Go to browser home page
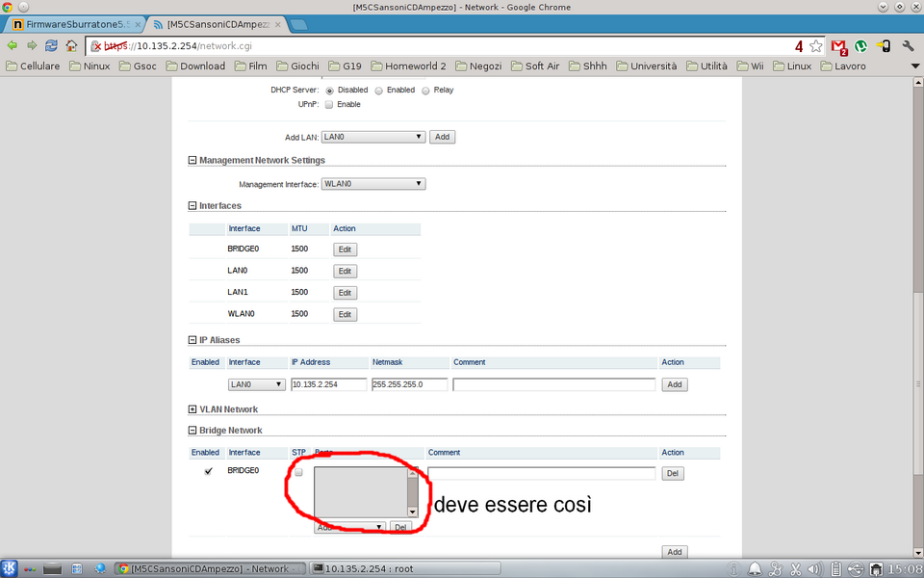 click(x=71, y=45)
